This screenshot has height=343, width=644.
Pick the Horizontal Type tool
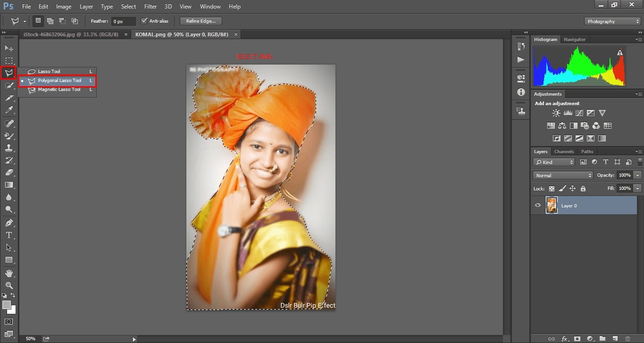pos(9,235)
